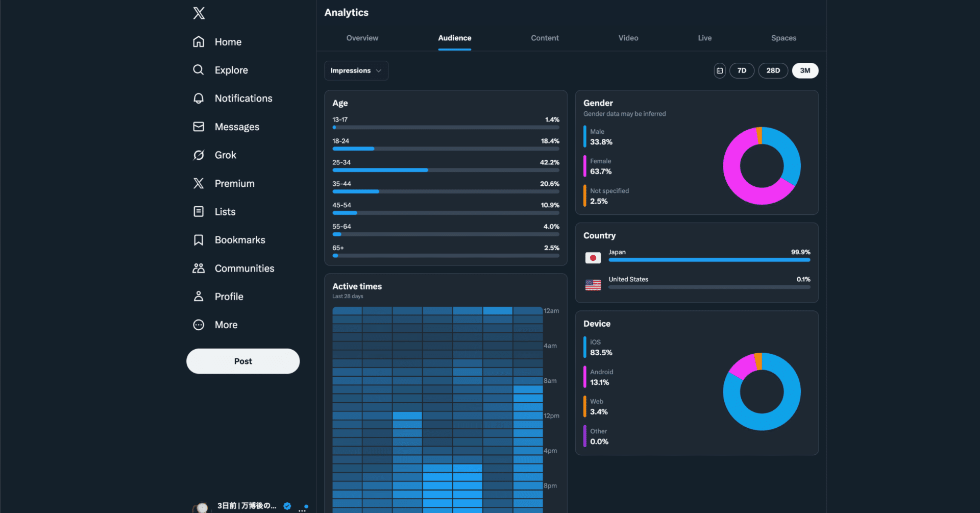Viewport: 980px width, 513px height.
Task: Select the 28D time range
Action: point(773,70)
